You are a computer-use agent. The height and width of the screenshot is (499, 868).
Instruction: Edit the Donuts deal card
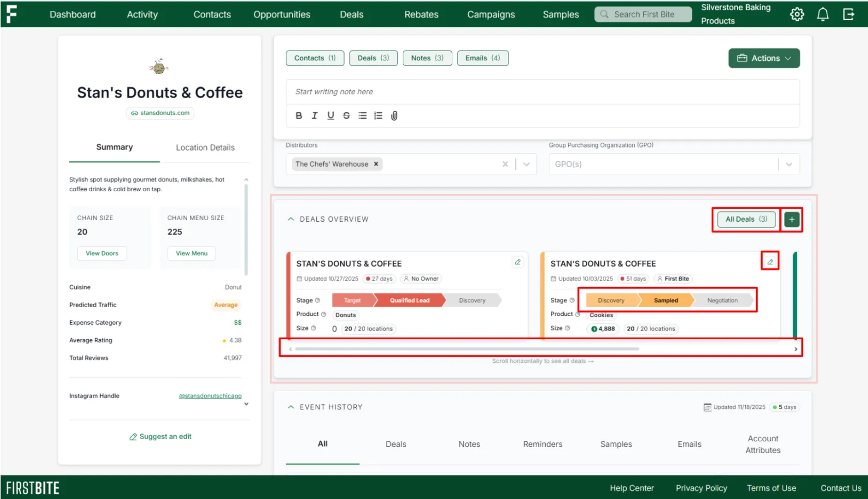[517, 262]
